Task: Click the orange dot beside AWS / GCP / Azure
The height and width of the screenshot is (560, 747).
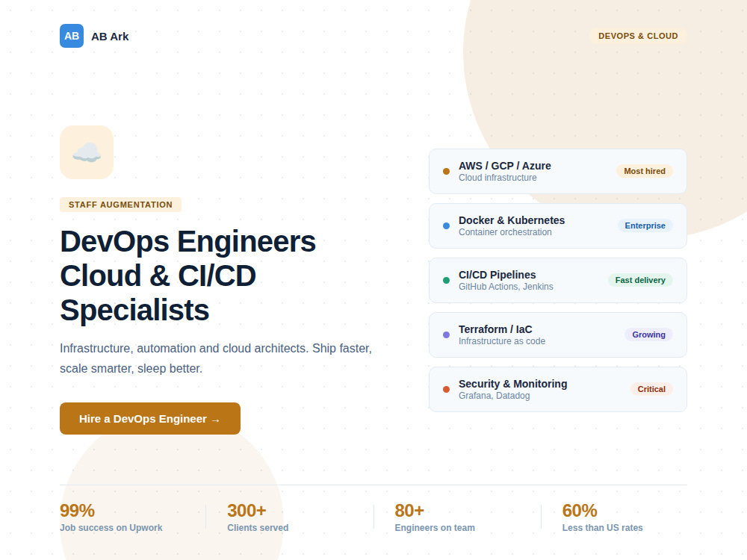Action: point(447,172)
